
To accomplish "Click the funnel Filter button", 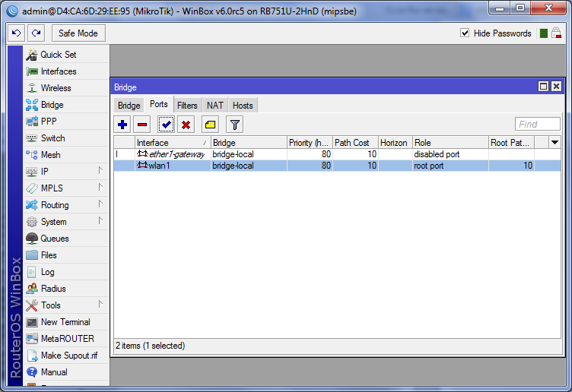I will (234, 125).
